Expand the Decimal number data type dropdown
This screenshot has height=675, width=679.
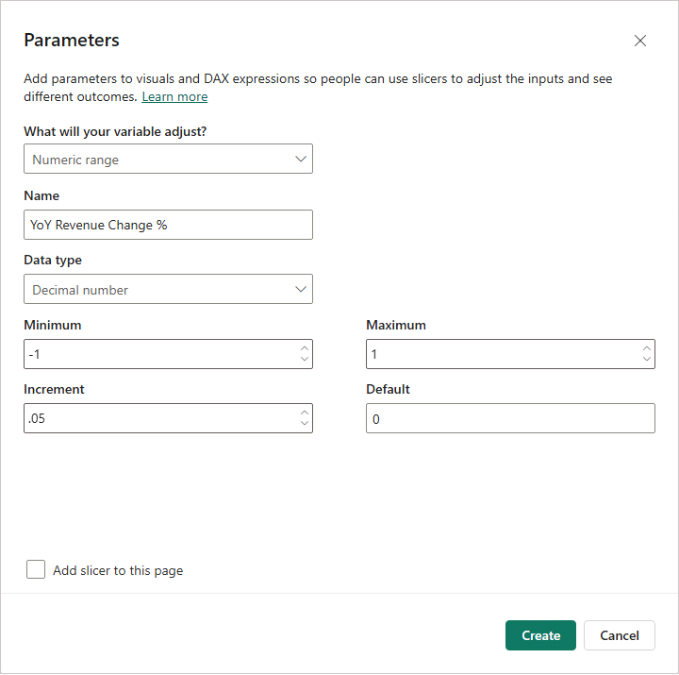pyautogui.click(x=160, y=290)
